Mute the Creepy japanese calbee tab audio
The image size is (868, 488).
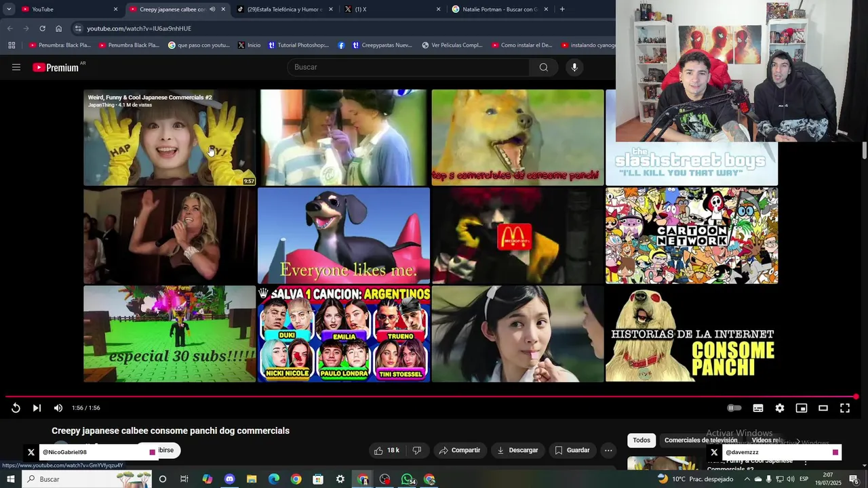(x=212, y=9)
